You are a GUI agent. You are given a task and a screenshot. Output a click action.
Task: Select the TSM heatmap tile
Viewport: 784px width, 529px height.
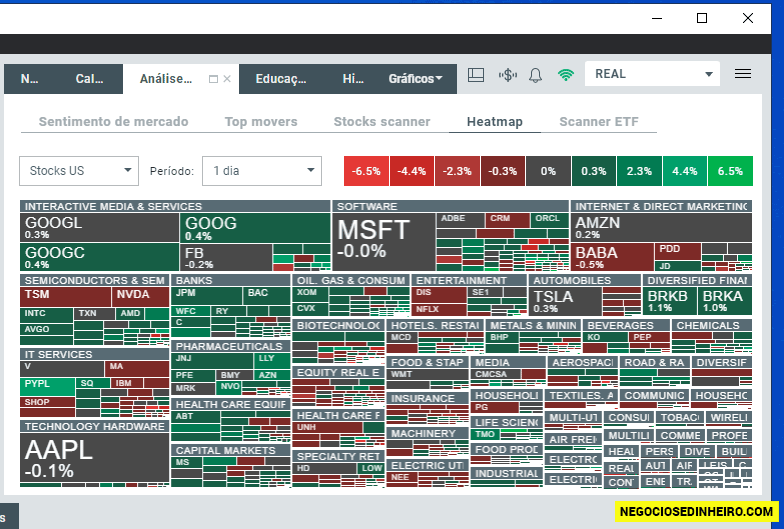tap(66, 297)
